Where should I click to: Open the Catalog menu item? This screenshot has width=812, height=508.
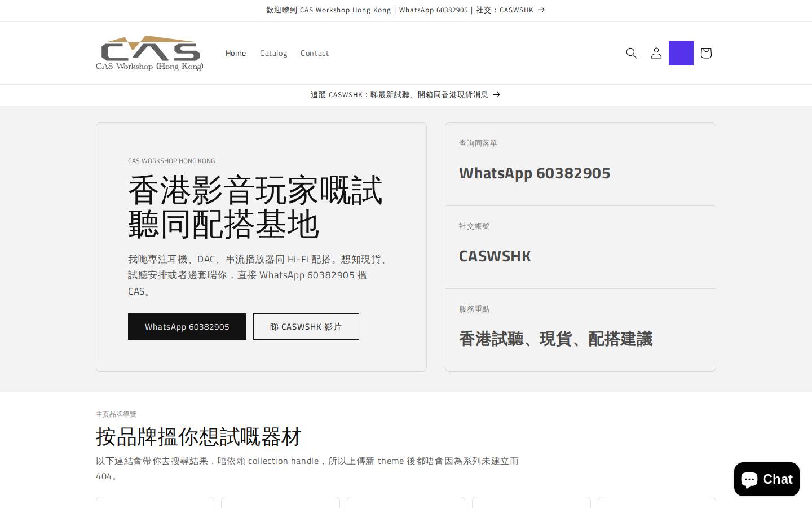coord(273,53)
